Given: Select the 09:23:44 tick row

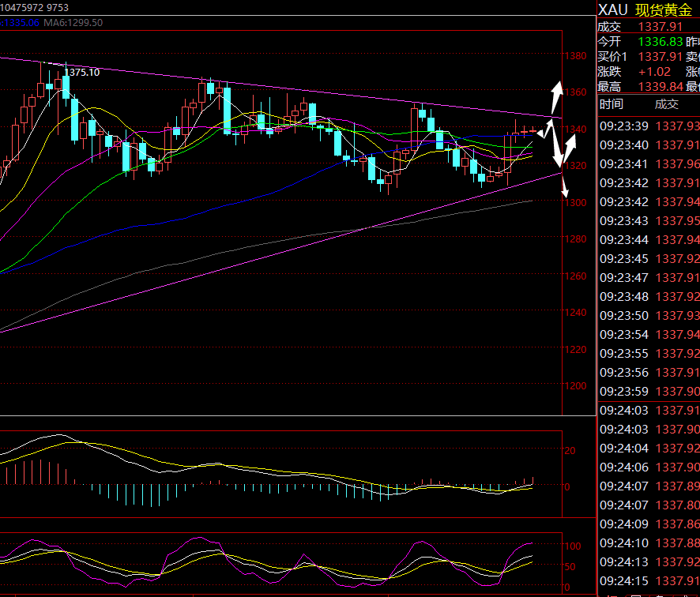Looking at the screenshot, I should (x=649, y=239).
